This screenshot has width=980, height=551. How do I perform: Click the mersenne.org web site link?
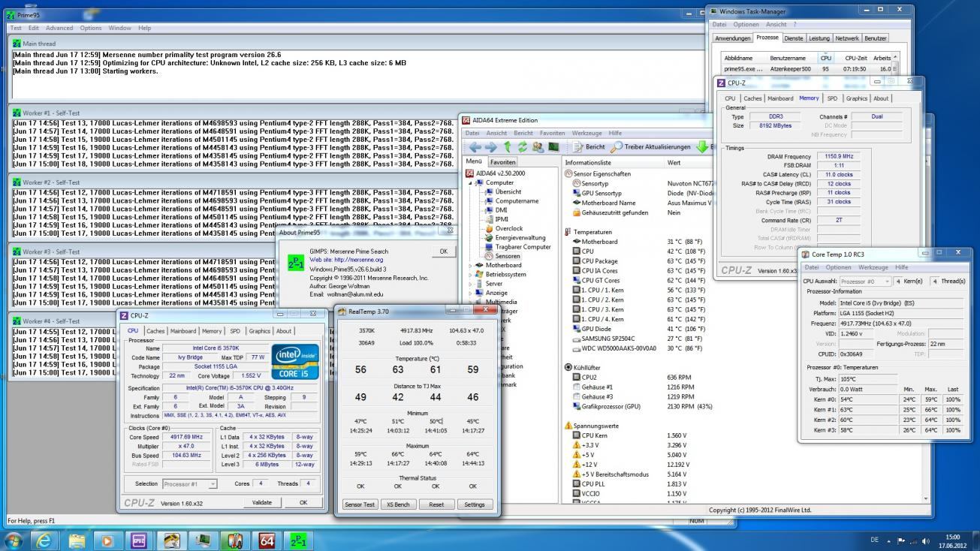[x=357, y=260]
